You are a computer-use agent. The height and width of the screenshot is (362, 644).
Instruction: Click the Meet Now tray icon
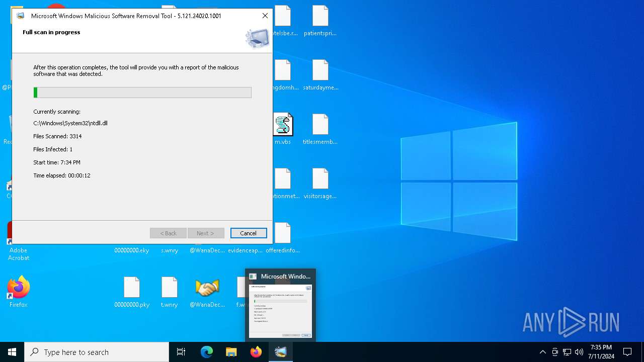(x=555, y=352)
